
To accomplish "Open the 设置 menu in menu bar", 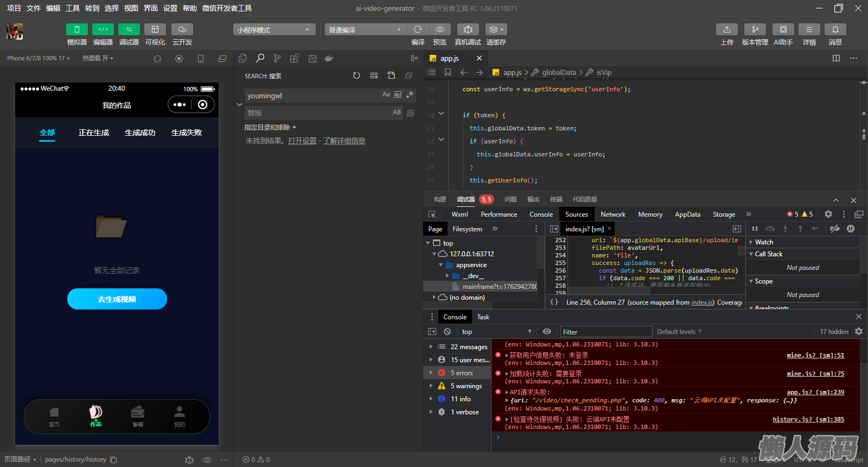I will click(170, 8).
